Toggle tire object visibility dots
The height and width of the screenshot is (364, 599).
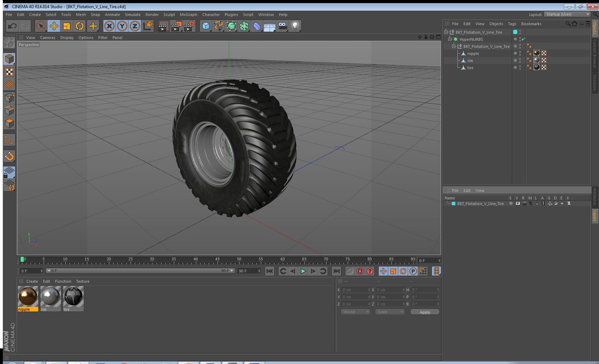[x=520, y=67]
